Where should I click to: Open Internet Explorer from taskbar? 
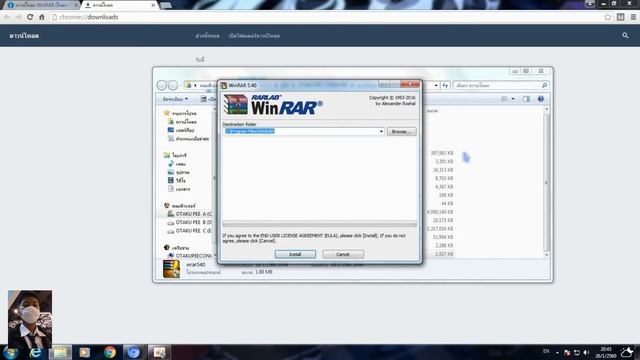click(36, 353)
